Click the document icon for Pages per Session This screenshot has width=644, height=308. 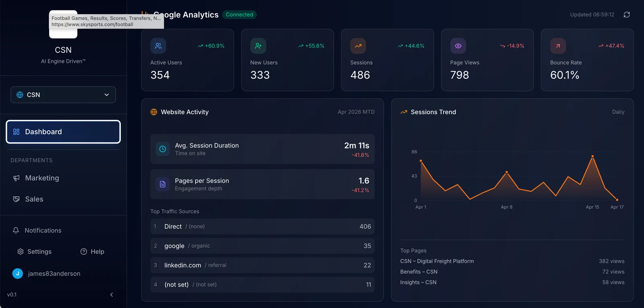pos(163,184)
